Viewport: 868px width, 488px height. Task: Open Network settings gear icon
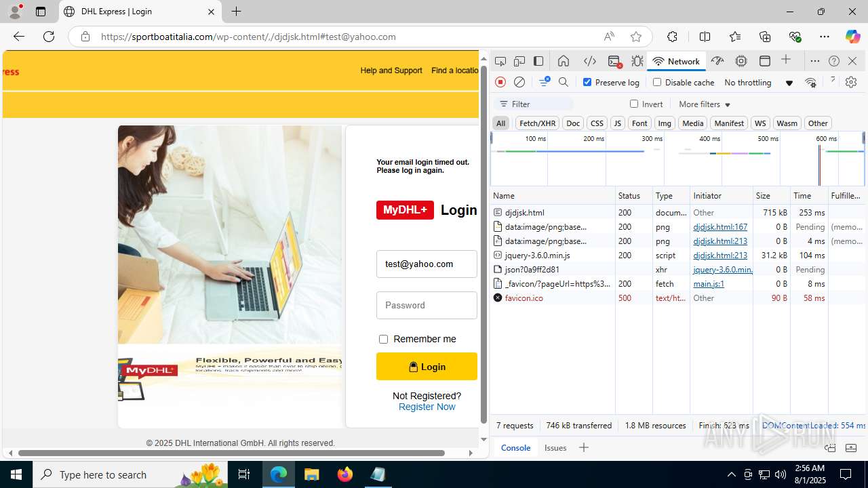851,82
